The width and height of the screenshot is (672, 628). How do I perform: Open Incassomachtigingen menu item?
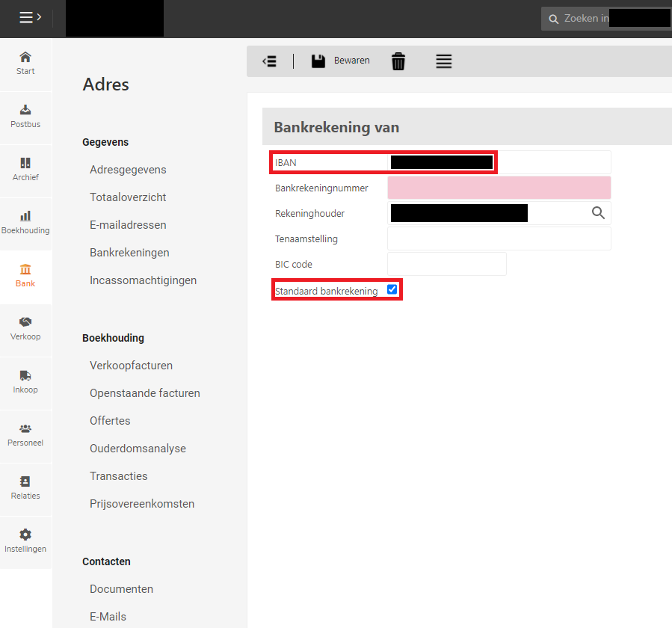[143, 280]
